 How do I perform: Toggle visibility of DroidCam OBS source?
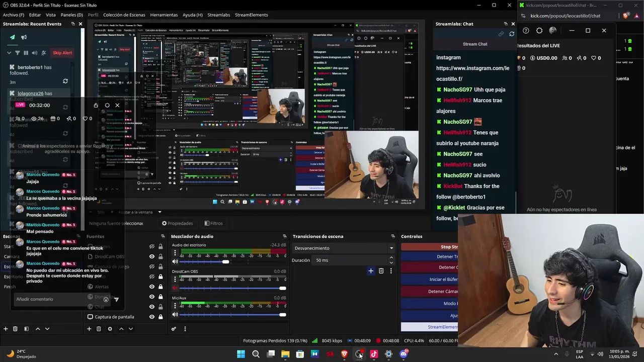click(x=152, y=256)
